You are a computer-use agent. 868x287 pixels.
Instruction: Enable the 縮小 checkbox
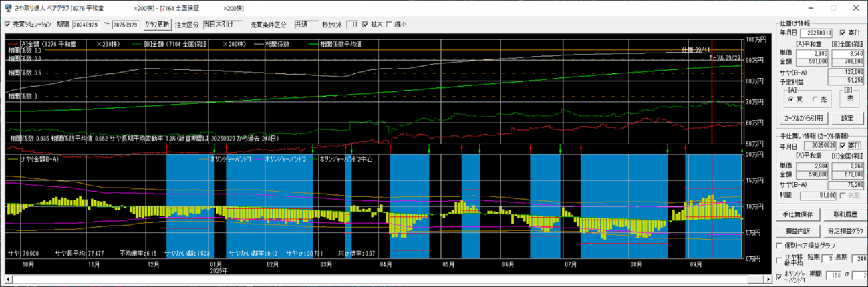(389, 25)
